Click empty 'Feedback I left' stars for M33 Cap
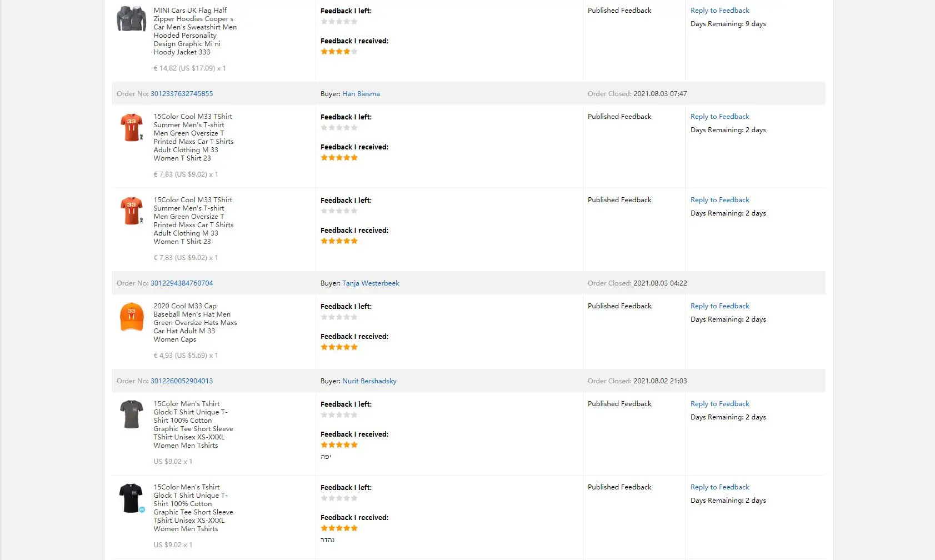 pyautogui.click(x=339, y=317)
